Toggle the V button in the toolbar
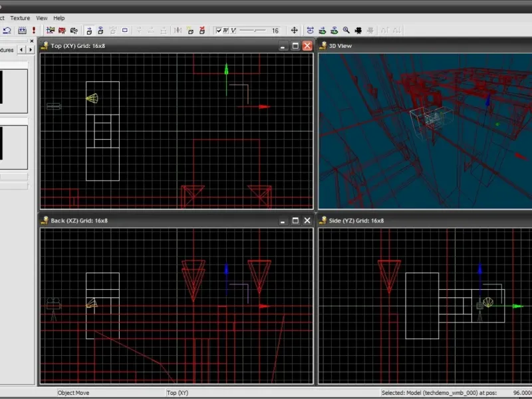Viewport: 532px width, 399px height. point(233,31)
